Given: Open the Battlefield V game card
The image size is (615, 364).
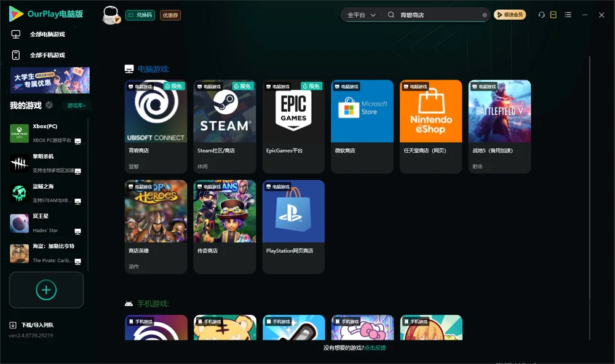Looking at the screenshot, I should click(499, 127).
